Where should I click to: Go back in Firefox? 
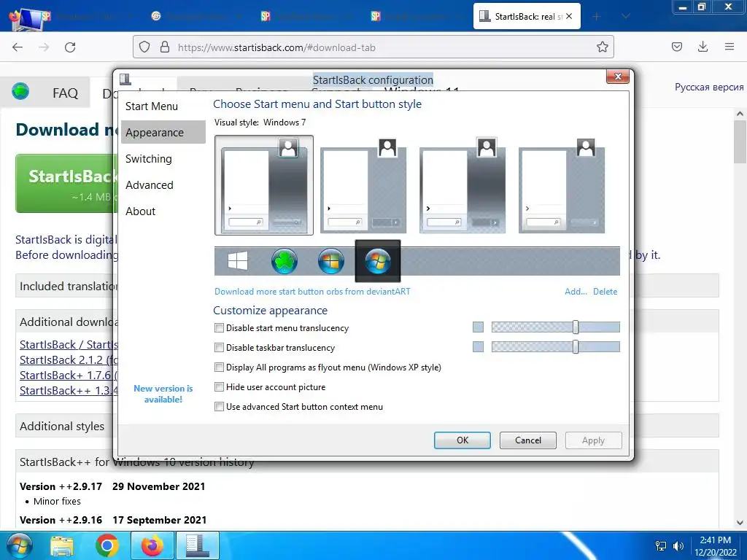(x=18, y=47)
